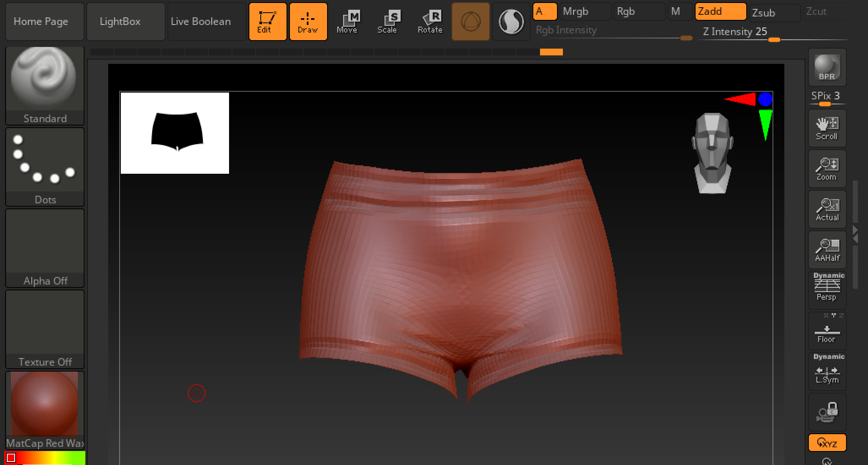Adjust the Z Intensity 25 slider
The width and height of the screenshot is (868, 465).
(x=773, y=33)
